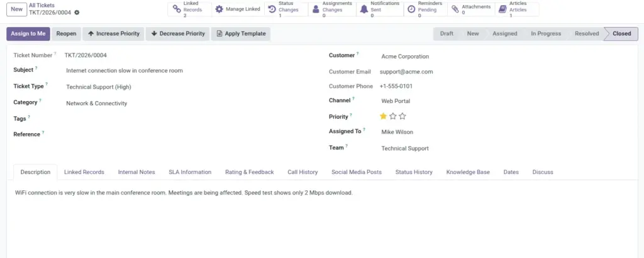Set priority to second star
The image size is (644, 258).
click(392, 116)
